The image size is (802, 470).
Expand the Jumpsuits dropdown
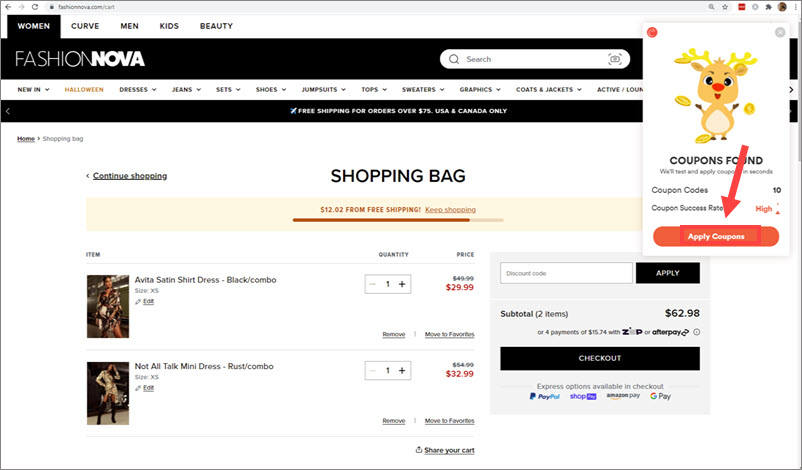(324, 89)
